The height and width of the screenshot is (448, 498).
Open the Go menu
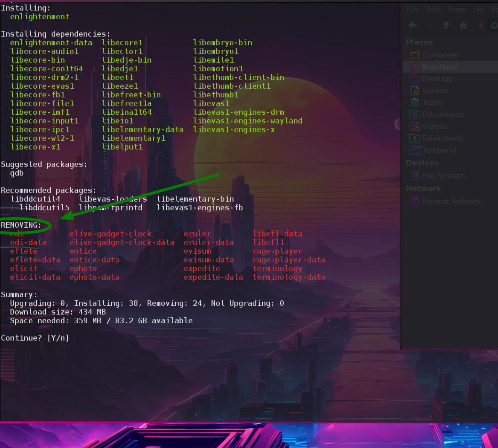tap(478, 9)
